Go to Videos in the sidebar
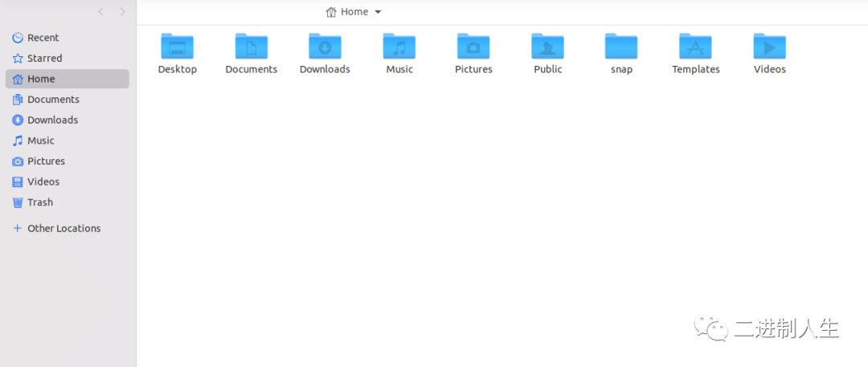 (x=43, y=181)
